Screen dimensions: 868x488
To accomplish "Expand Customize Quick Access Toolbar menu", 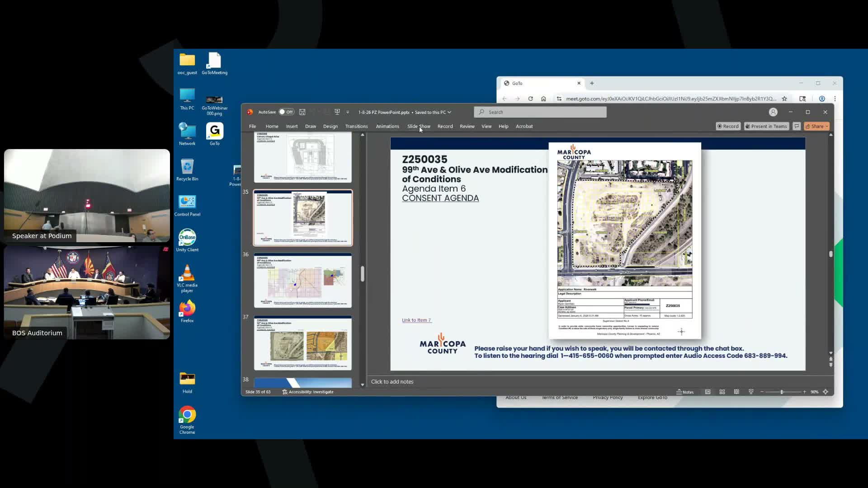I will 348,112.
